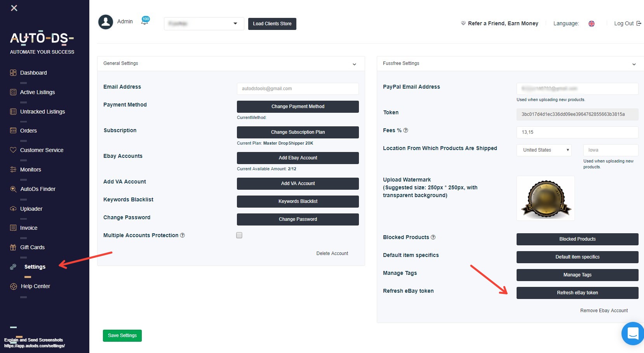The height and width of the screenshot is (353, 644).
Task: Open Untracked Listings menu item
Action: tap(43, 112)
